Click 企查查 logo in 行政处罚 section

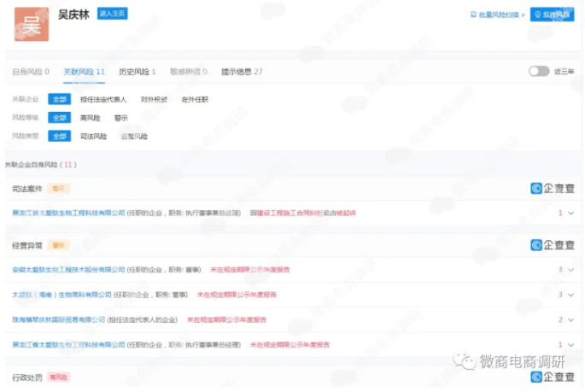point(553,377)
